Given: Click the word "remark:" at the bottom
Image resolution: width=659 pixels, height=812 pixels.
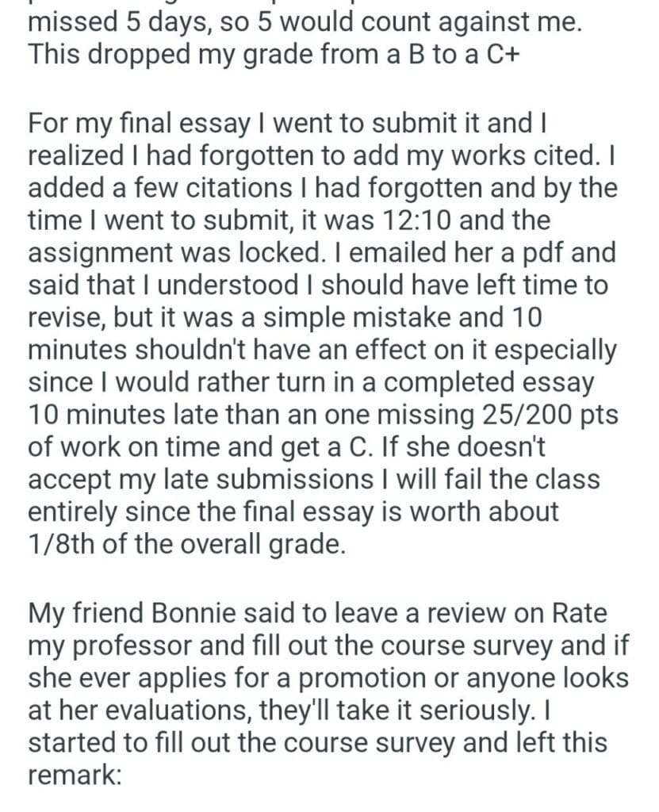Looking at the screenshot, I should 75,775.
